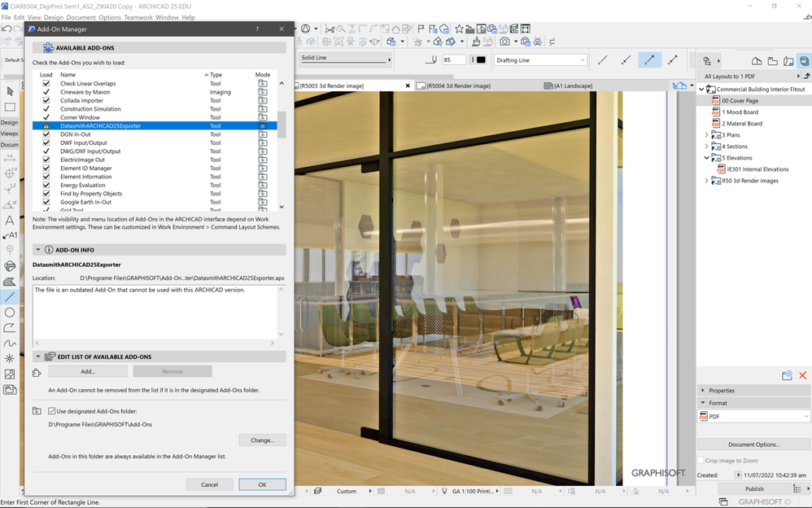812x508 pixels.
Task: Expand R50 3d Render images folder
Action: (706, 181)
